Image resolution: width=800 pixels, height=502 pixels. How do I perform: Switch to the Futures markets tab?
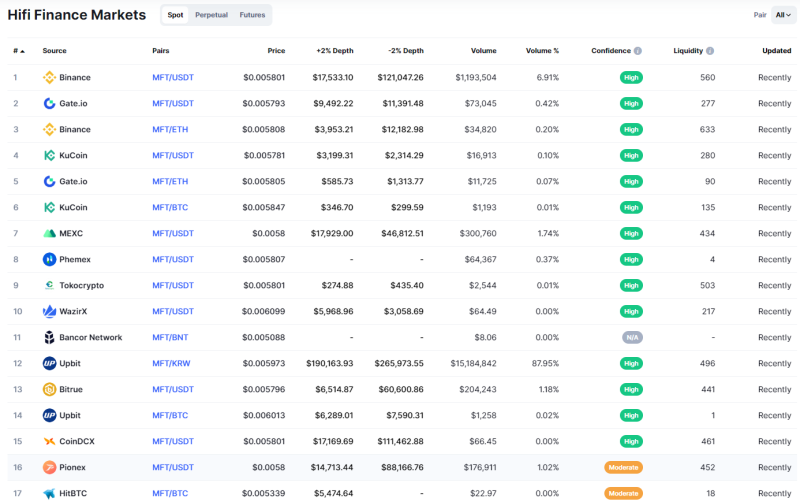[x=252, y=15]
